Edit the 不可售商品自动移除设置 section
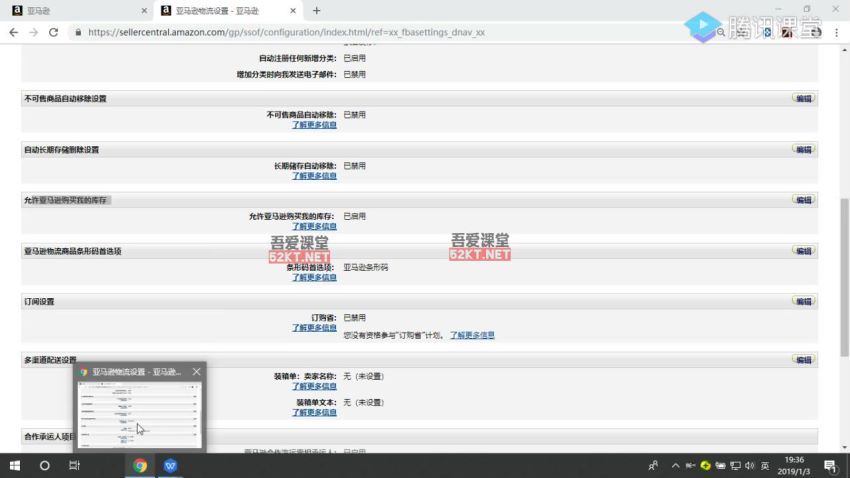This screenshot has height=478, width=850. pos(803,99)
